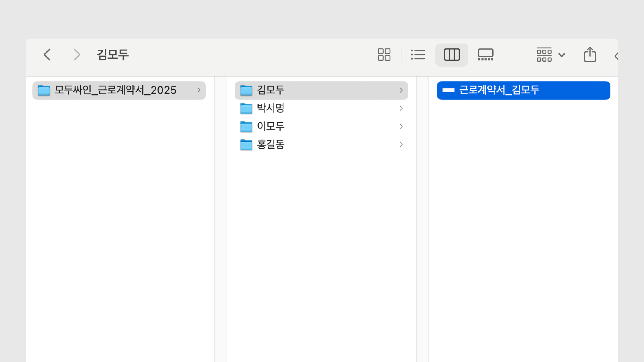Open the 이모두 folder
The image size is (644, 362).
click(x=271, y=126)
